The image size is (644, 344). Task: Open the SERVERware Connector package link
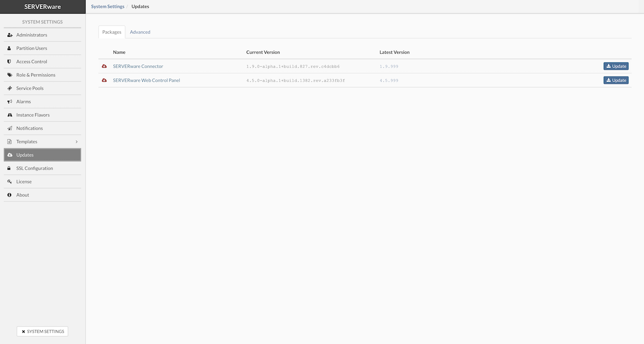[x=138, y=66]
